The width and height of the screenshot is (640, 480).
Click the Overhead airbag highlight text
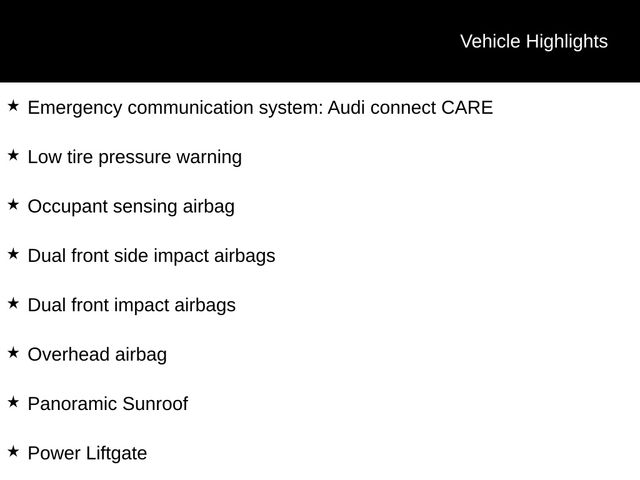click(x=97, y=354)
